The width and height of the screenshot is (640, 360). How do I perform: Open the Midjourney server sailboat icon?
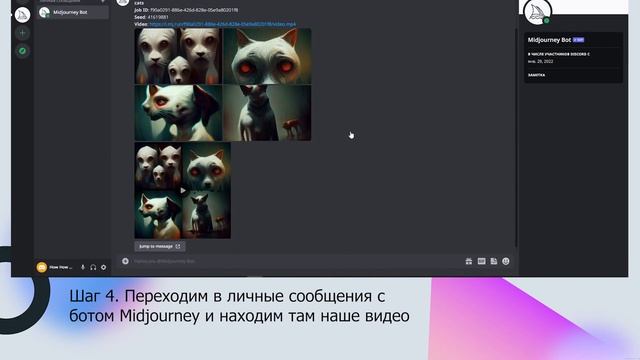point(22,15)
